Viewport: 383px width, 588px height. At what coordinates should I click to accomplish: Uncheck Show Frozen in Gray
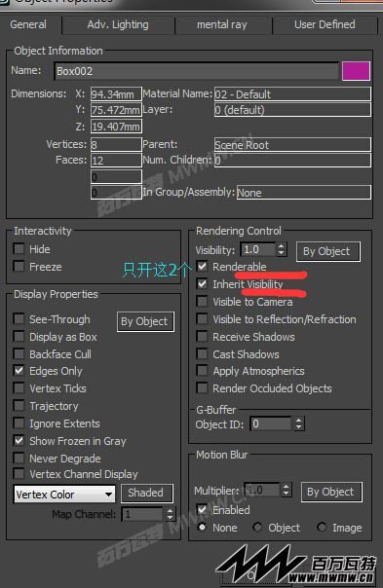click(x=19, y=441)
